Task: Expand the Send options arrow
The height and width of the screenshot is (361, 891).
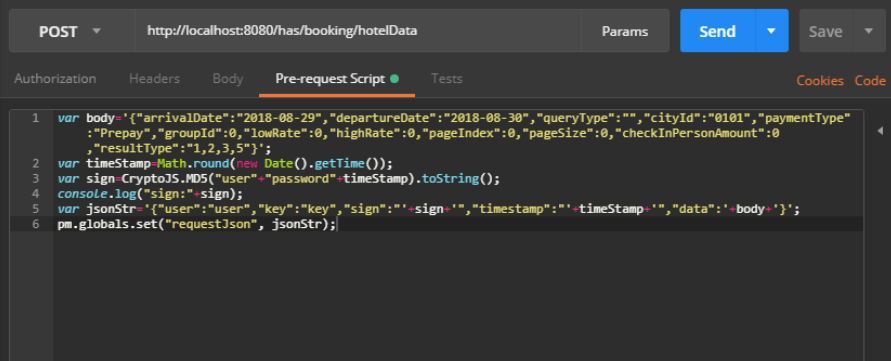Action: coord(772,31)
